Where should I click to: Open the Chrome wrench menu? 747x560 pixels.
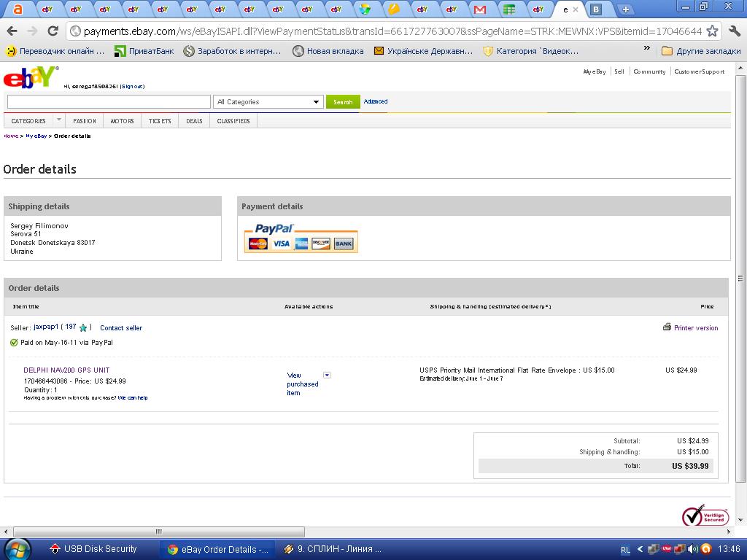coord(734,31)
